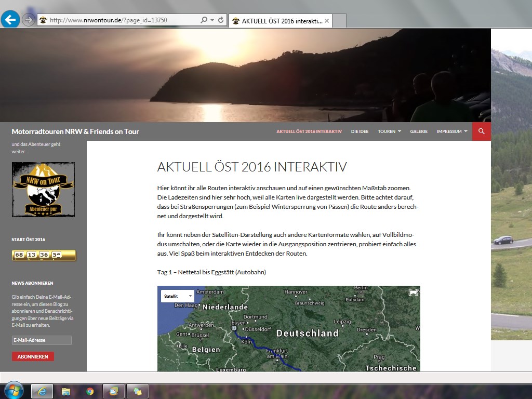This screenshot has width=532, height=399.
Task: Click the E-Mail-Adresse input field
Action: 42,340
